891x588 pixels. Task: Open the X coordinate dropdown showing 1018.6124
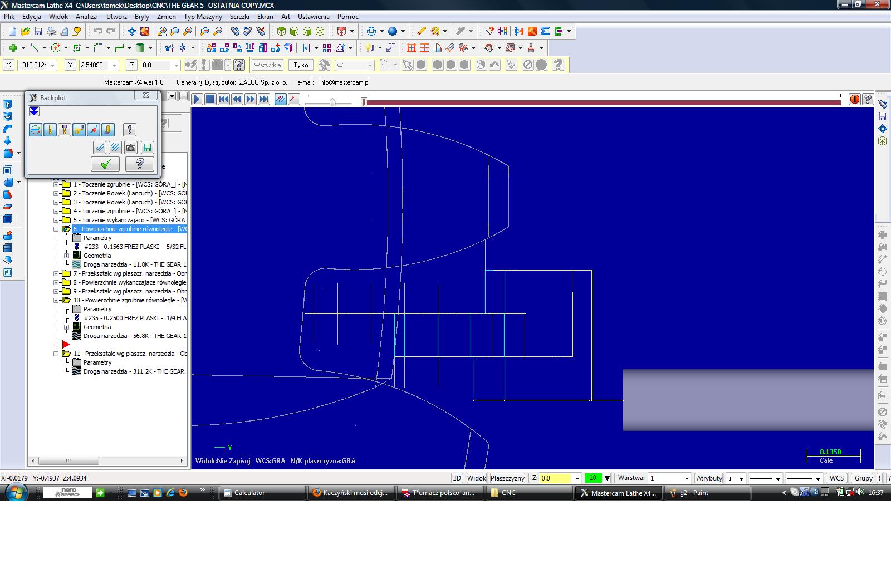click(x=53, y=65)
